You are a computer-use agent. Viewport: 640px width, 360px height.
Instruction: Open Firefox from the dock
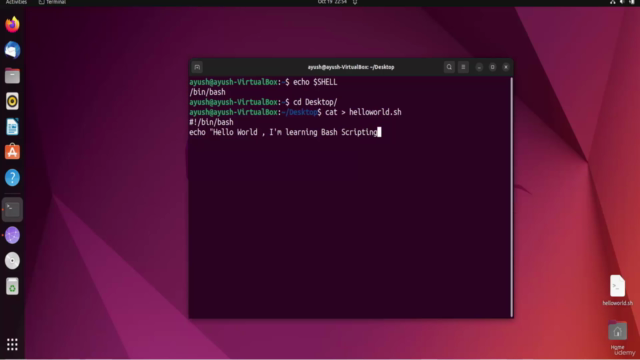12,24
